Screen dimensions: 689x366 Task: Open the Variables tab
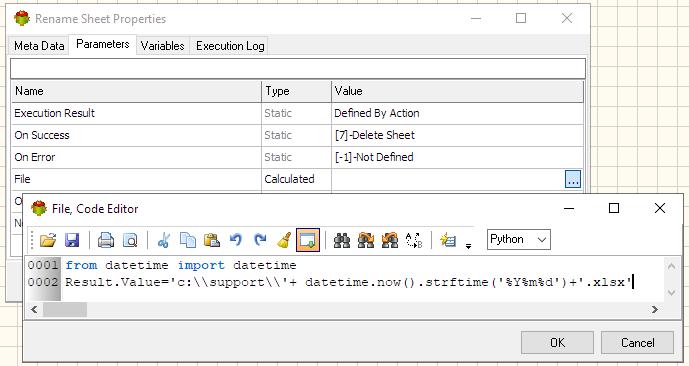click(163, 46)
